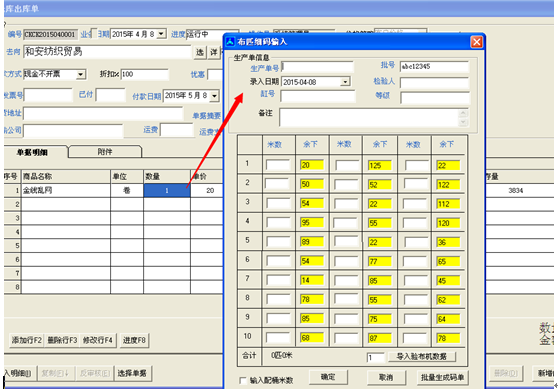The image size is (558, 391).
Task: Switch to the 附件 tab
Action: click(105, 152)
